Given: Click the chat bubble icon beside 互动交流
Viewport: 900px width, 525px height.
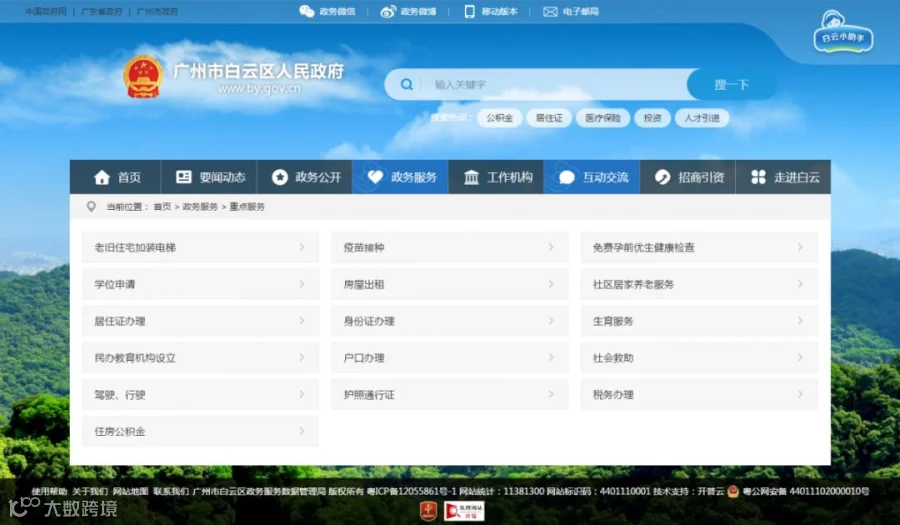Looking at the screenshot, I should [567, 177].
